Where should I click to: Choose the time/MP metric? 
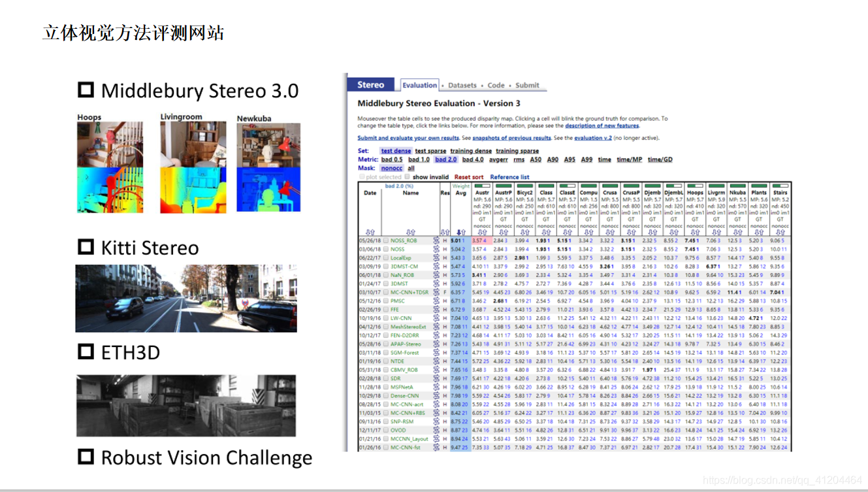tap(630, 159)
